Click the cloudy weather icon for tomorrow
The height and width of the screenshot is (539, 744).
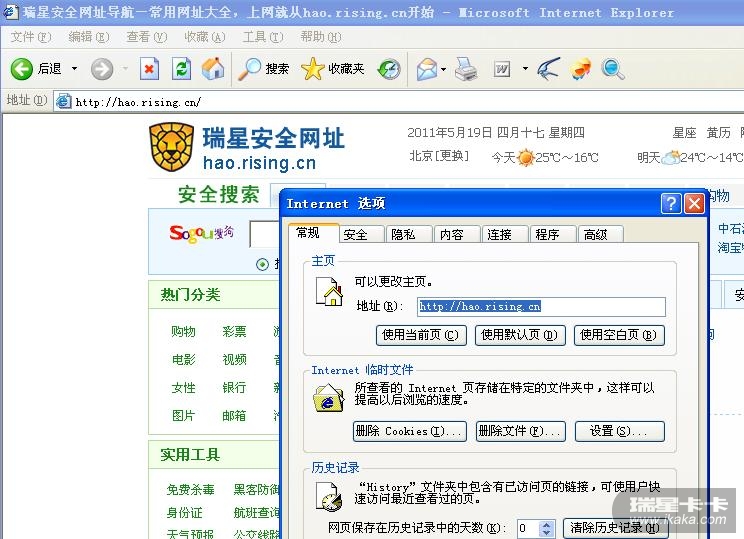(671, 158)
